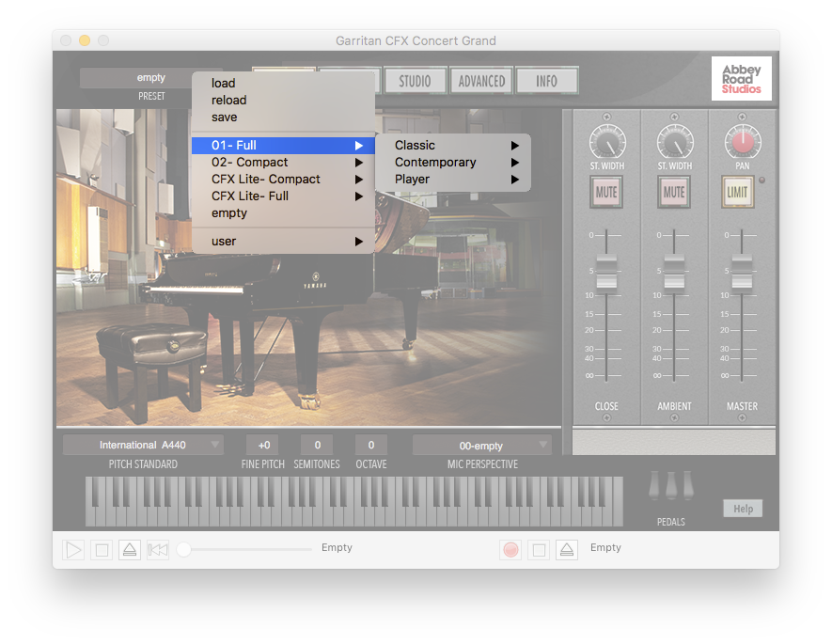Load a file using the player eject icon
This screenshot has width=832, height=644.
pyautogui.click(x=130, y=550)
